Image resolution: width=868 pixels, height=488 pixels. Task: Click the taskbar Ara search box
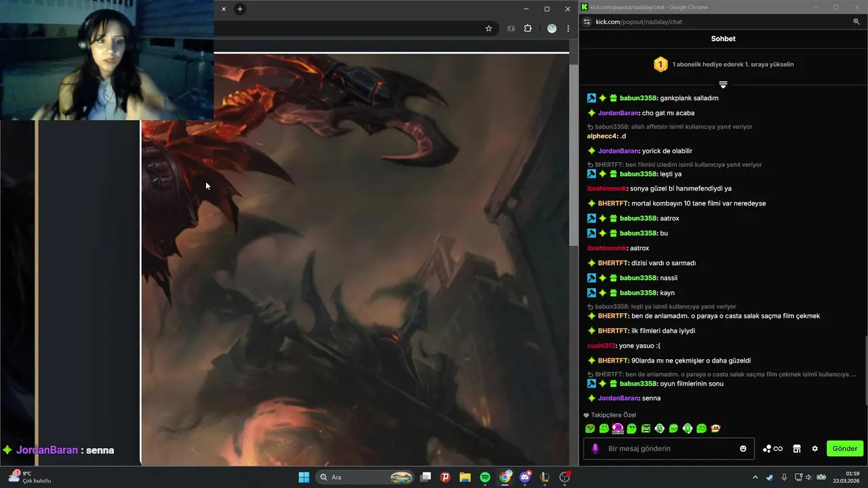coord(366,477)
